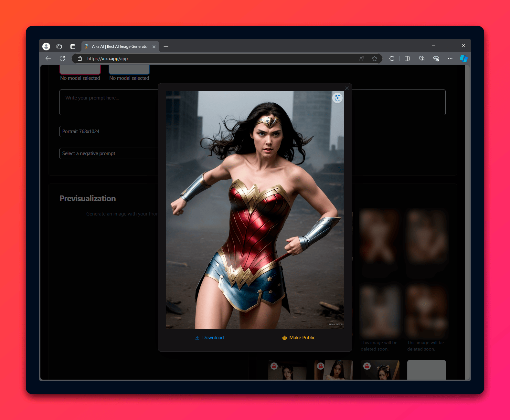Click the page vertical scrollbar
This screenshot has height=420, width=510.
(467, 222)
